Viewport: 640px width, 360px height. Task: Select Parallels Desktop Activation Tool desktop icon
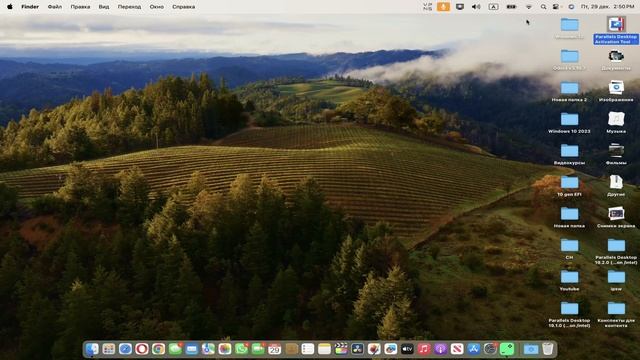(x=616, y=30)
